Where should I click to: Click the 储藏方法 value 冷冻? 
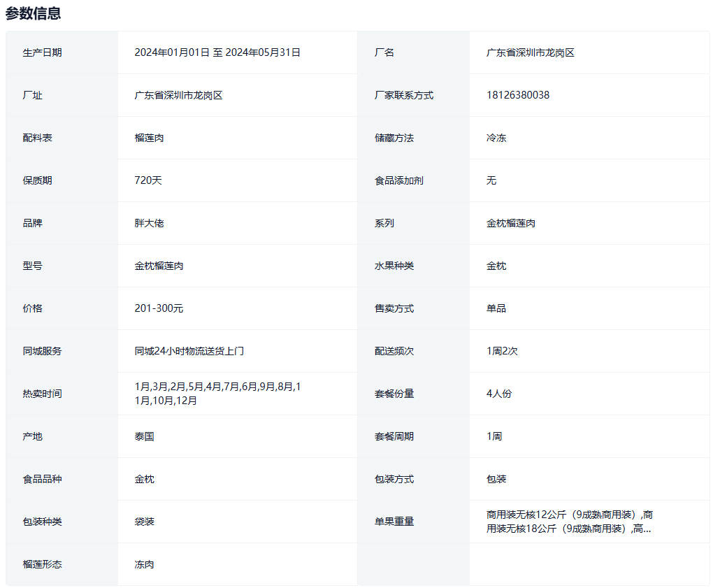pos(496,138)
